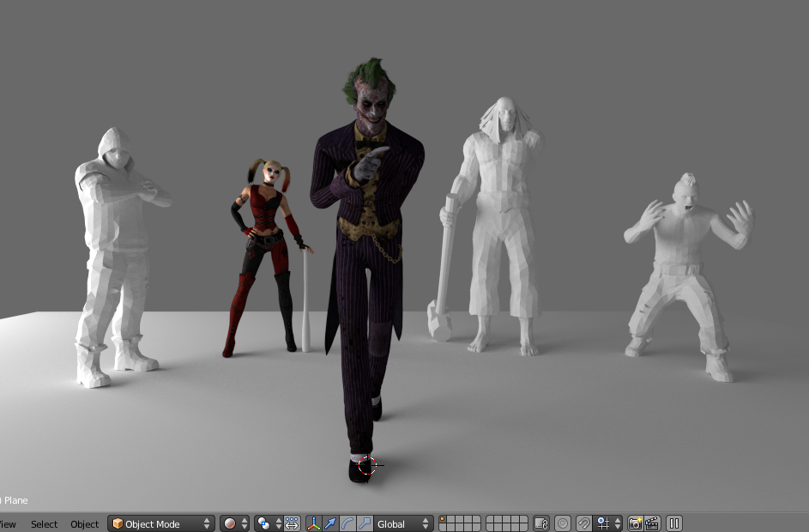This screenshot has width=809, height=532.
Task: Open the viewport shading selector
Action: [x=234, y=523]
